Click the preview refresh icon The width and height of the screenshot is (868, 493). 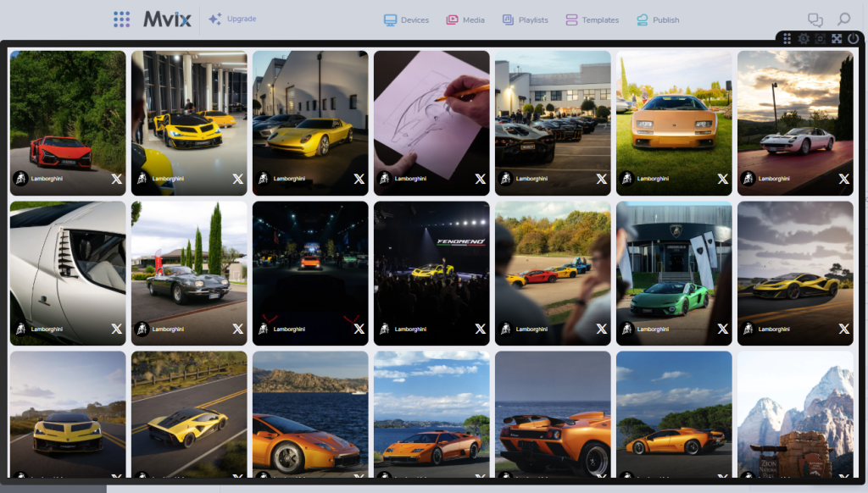point(820,39)
